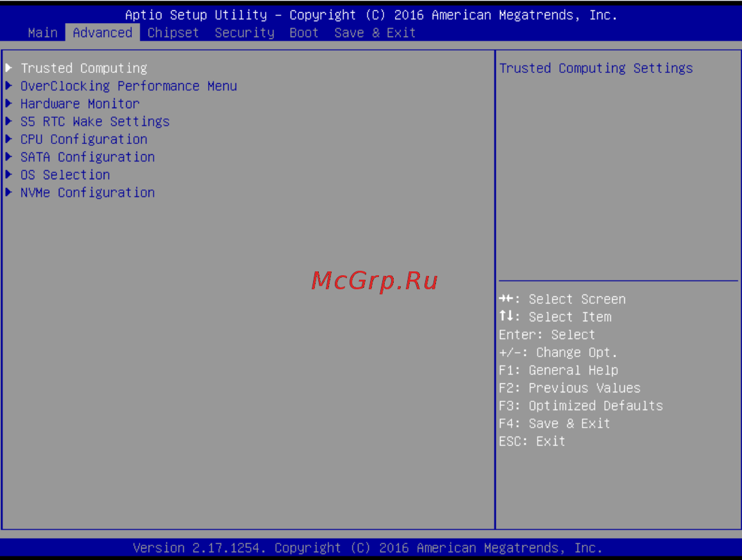Click the F1: General Help hint
The image size is (742, 560).
[559, 371]
